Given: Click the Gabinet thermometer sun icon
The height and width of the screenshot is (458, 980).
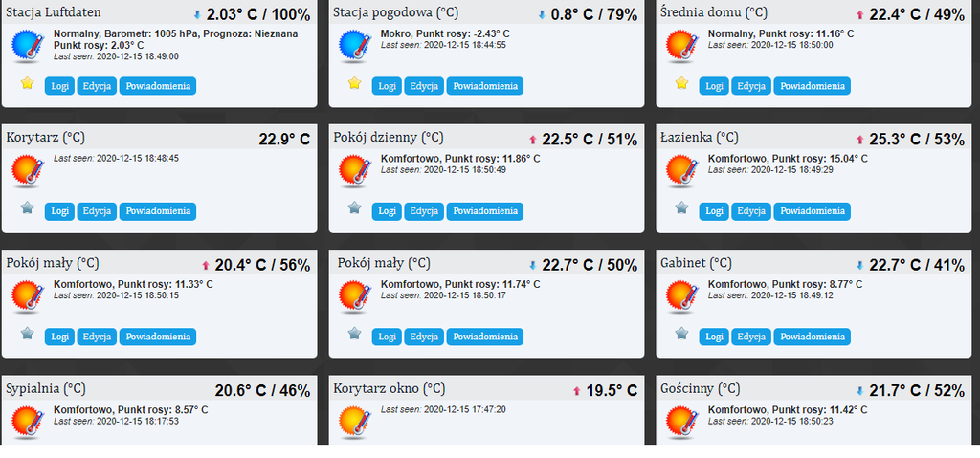Looking at the screenshot, I should click(682, 296).
